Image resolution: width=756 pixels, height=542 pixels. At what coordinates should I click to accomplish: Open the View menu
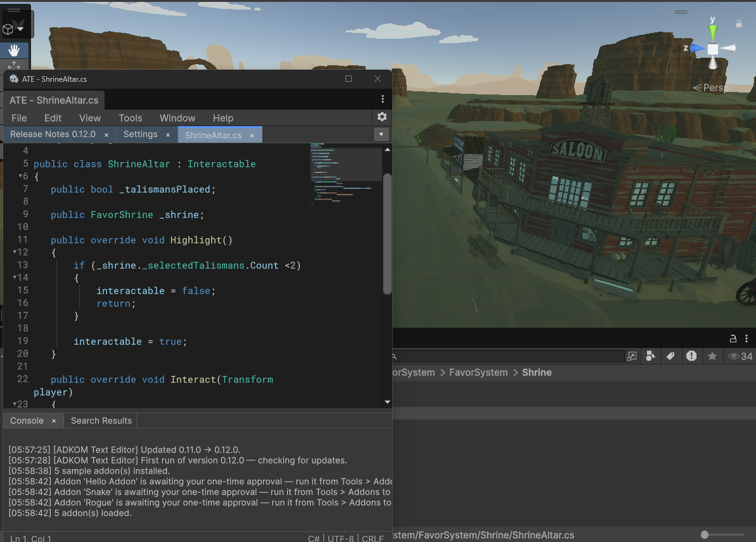pyautogui.click(x=90, y=118)
